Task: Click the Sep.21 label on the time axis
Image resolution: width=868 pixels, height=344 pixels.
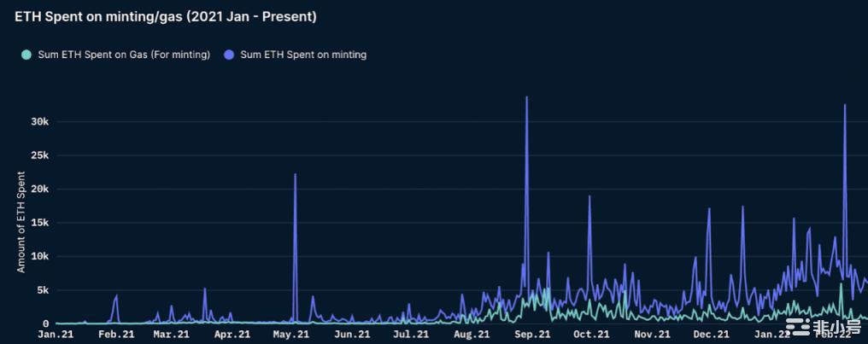Action: tap(533, 335)
